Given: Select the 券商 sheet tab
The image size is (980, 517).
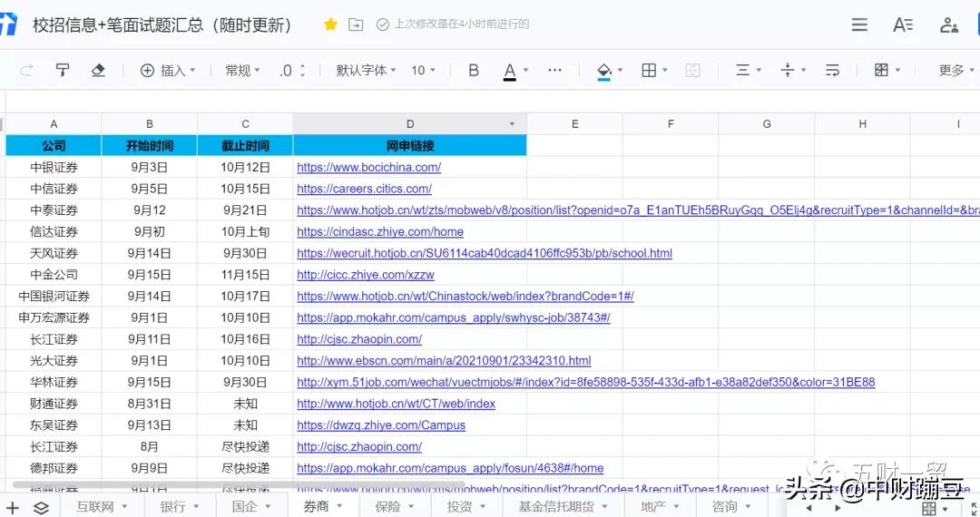Looking at the screenshot, I should [x=322, y=506].
